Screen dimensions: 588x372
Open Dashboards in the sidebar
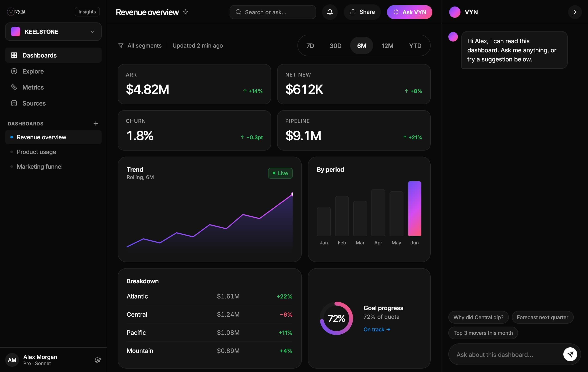click(x=53, y=55)
